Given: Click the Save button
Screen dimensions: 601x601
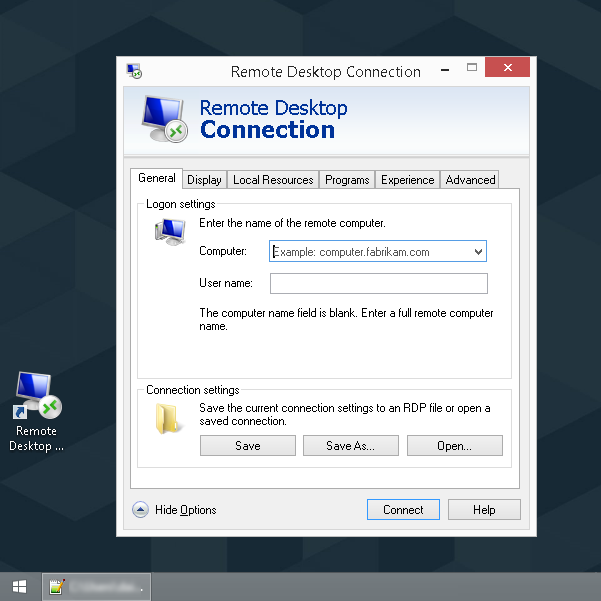Looking at the screenshot, I should click(x=248, y=445).
